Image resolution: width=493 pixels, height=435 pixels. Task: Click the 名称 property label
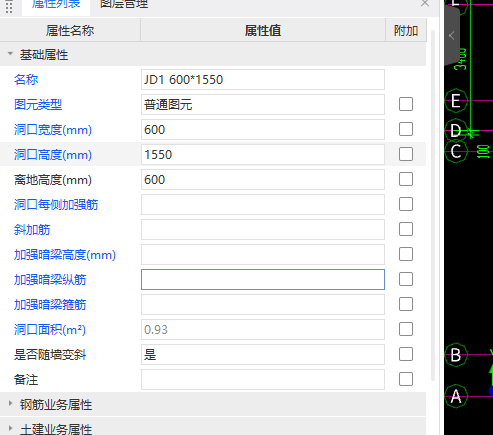pos(26,80)
